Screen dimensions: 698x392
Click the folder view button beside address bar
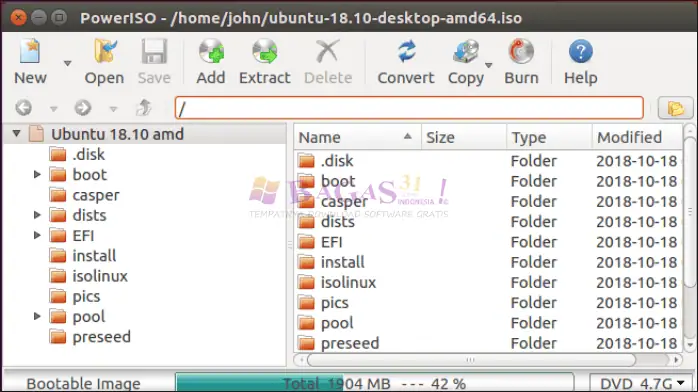(x=676, y=108)
